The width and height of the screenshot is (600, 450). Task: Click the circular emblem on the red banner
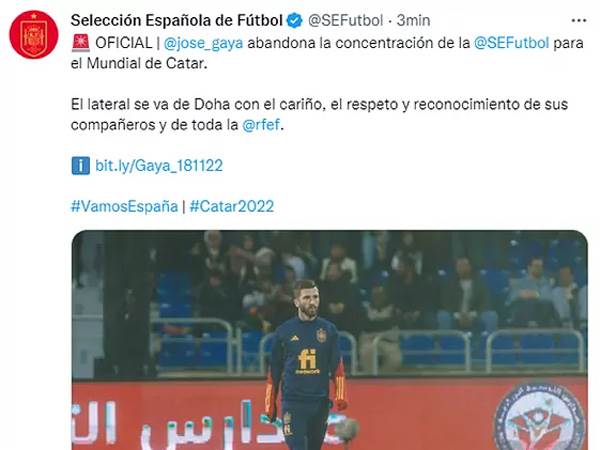(540, 417)
